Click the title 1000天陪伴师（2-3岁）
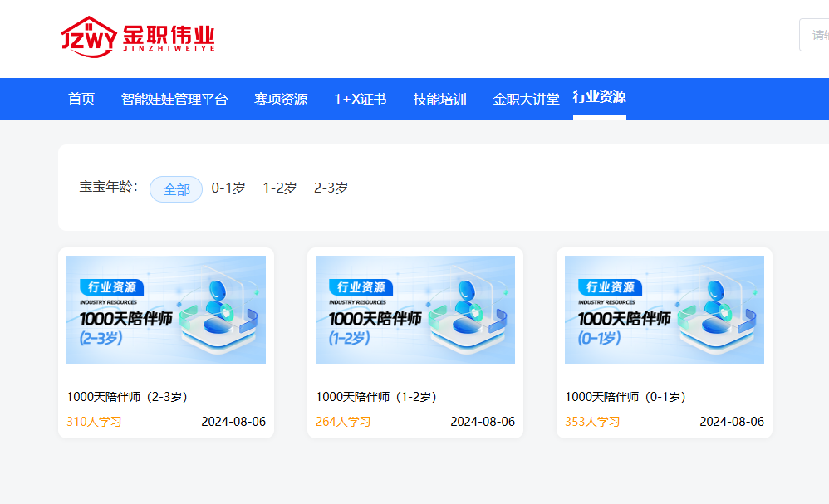This screenshot has height=504, width=829. click(x=127, y=397)
